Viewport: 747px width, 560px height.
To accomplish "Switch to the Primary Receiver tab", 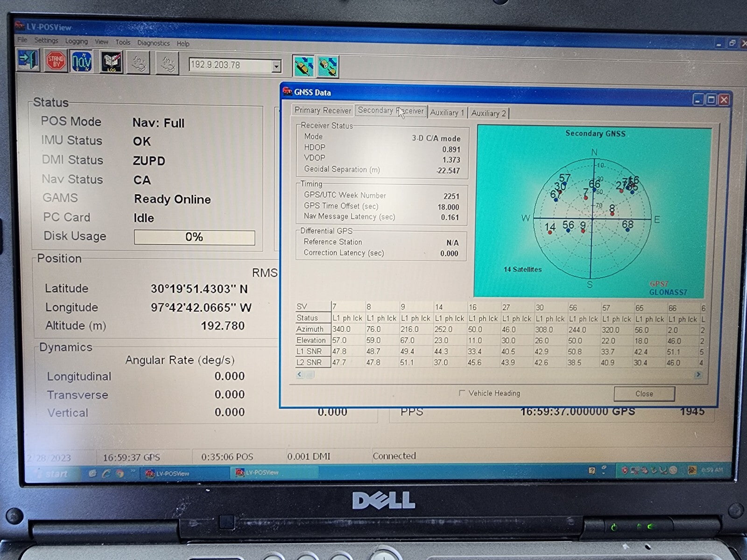I will tap(323, 110).
